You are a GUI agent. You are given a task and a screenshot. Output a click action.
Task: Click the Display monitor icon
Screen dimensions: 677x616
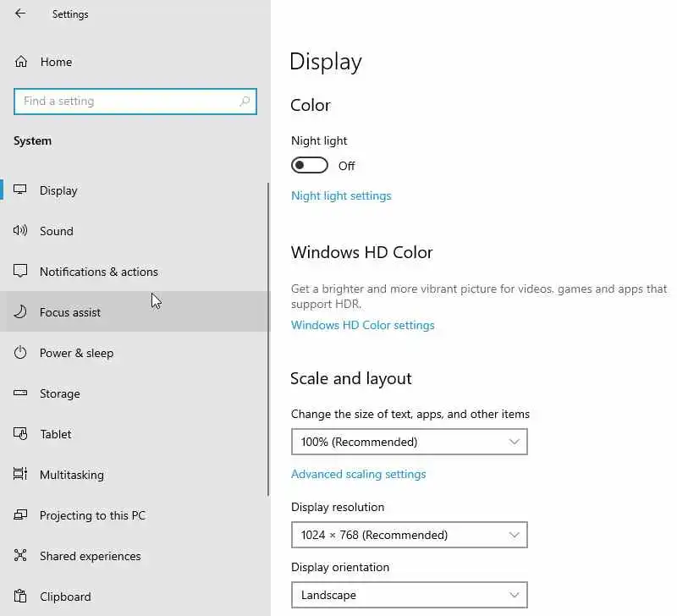(x=19, y=190)
